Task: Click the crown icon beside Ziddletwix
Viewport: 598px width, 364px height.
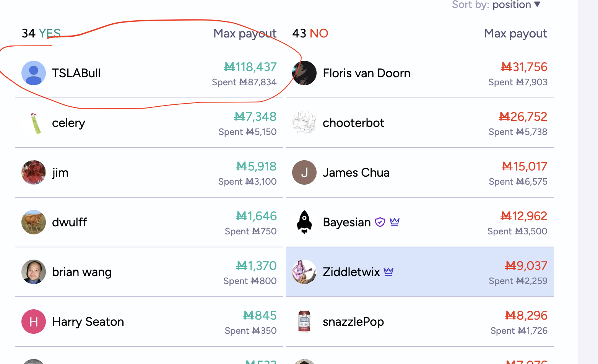Action: (388, 271)
